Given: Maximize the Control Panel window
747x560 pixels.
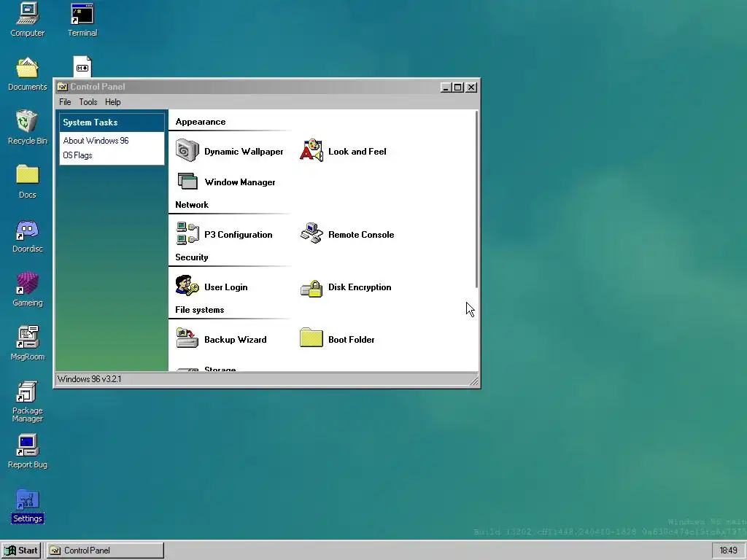Looking at the screenshot, I should click(x=458, y=87).
